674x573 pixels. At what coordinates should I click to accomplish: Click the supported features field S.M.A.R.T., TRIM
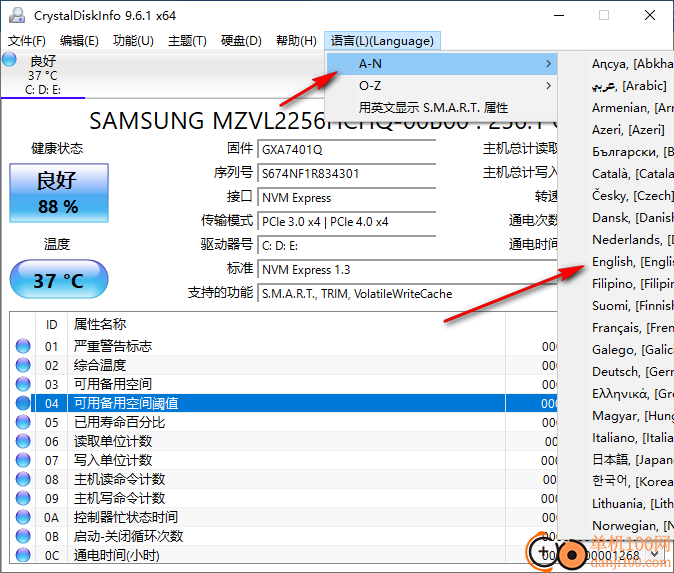coord(407,294)
